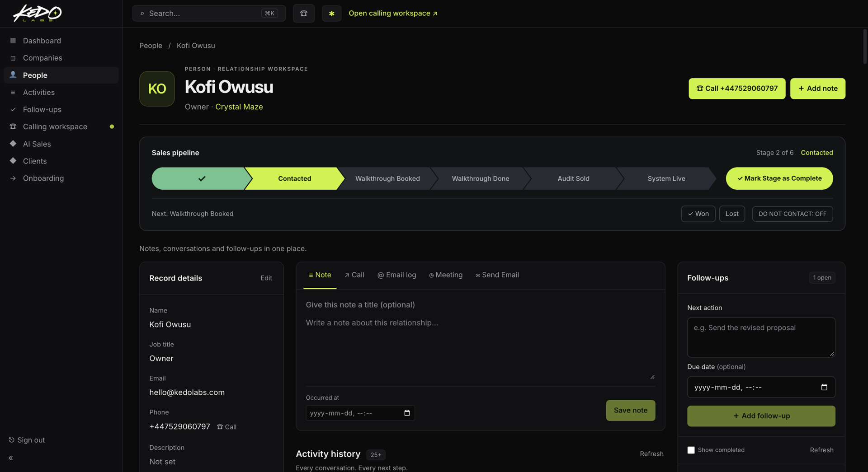
Task: Click Mark Stage as Complete
Action: pos(779,178)
